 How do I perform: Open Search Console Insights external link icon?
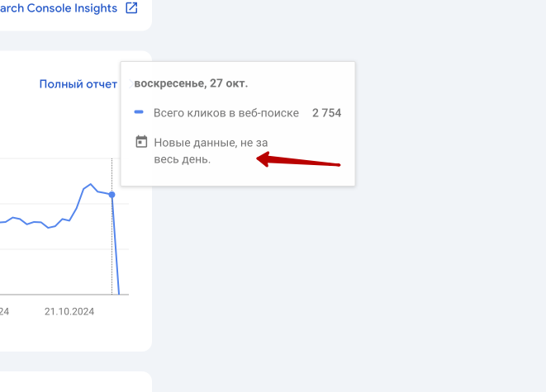tap(131, 8)
